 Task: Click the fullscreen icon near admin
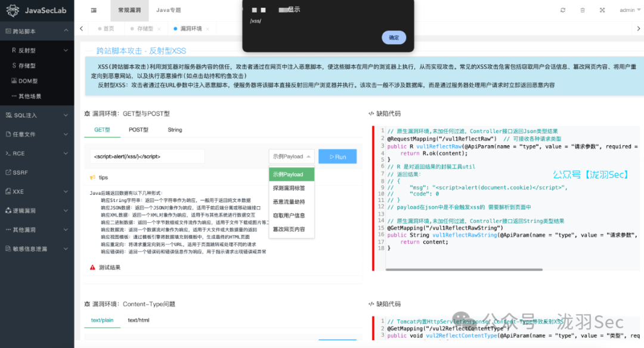(602, 10)
